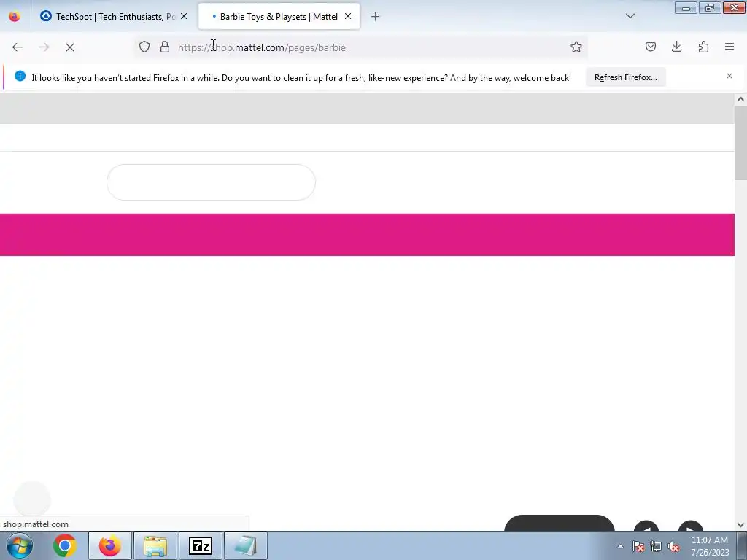The height and width of the screenshot is (560, 747).
Task: Bookmark this page with the star icon
Action: pos(576,47)
